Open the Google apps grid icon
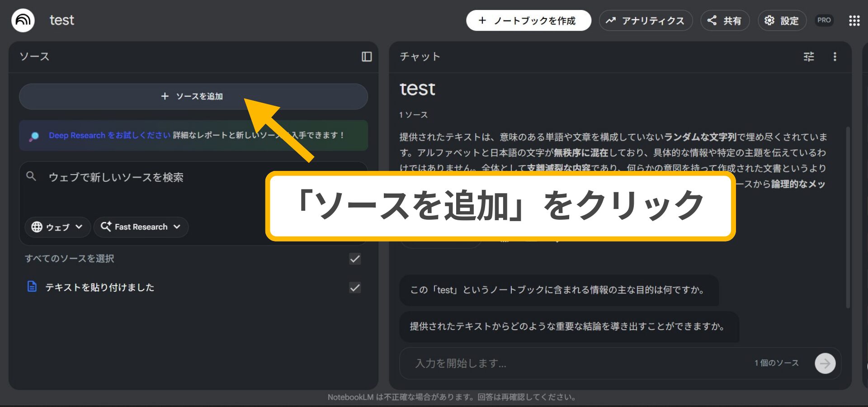868x407 pixels. (854, 20)
